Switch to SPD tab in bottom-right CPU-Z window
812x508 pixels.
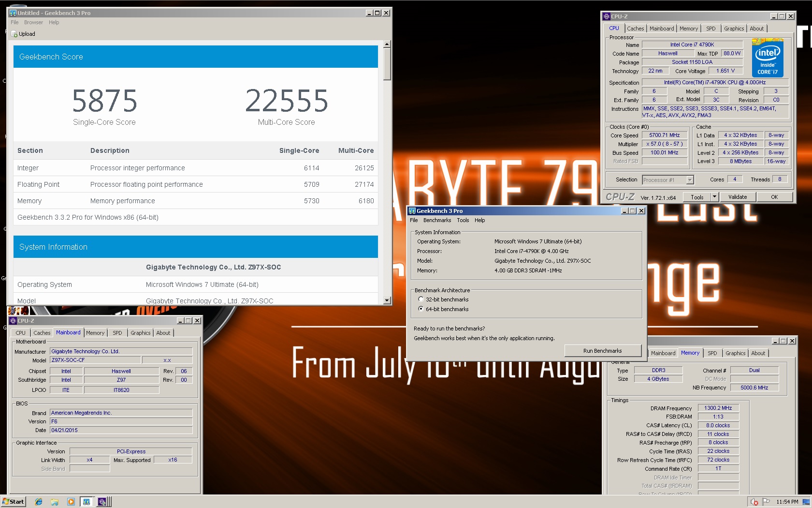[712, 353]
